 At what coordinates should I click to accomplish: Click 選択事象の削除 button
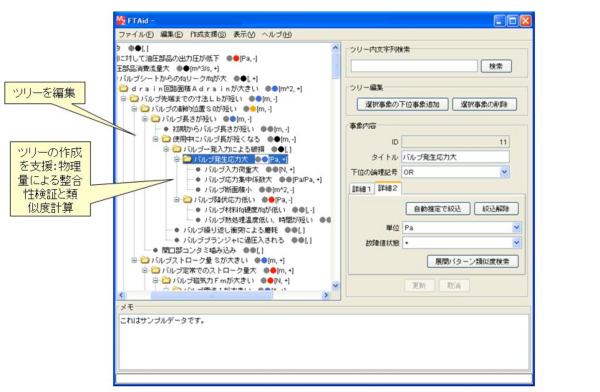coord(484,104)
